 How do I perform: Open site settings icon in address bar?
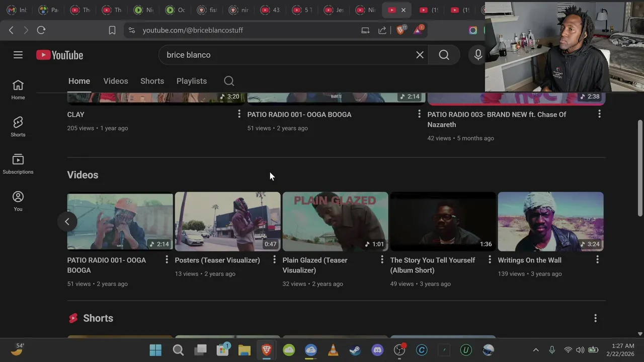point(131,30)
